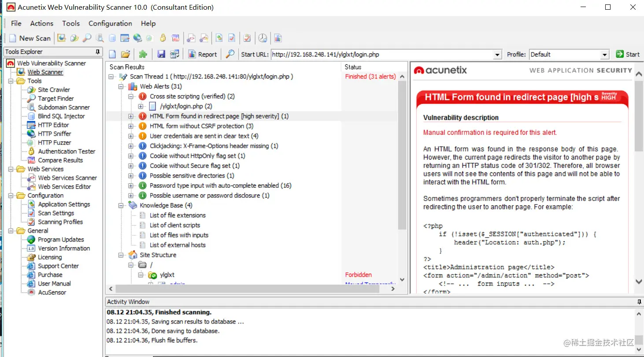
Task: Expand Password type input with auto-complete alert
Action: click(x=131, y=186)
